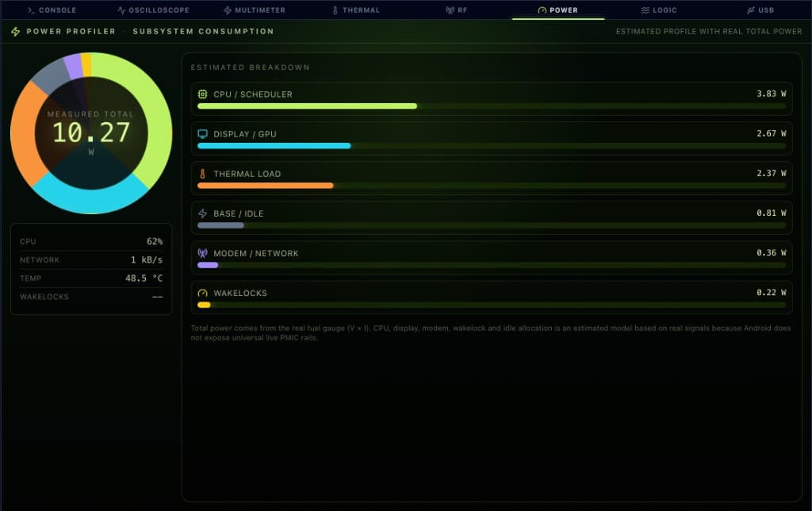The image size is (812, 511).
Task: Click the CPU chip icon
Action: click(x=202, y=94)
